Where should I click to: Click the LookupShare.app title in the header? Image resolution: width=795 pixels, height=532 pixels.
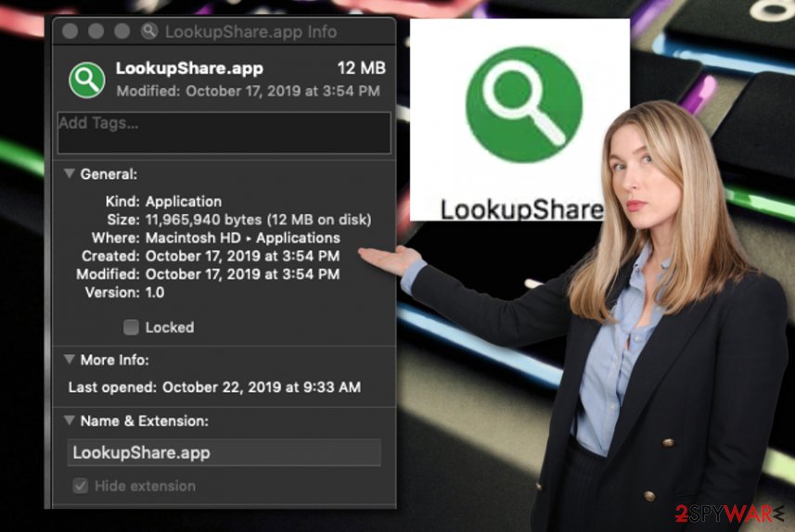pyautogui.click(x=189, y=69)
